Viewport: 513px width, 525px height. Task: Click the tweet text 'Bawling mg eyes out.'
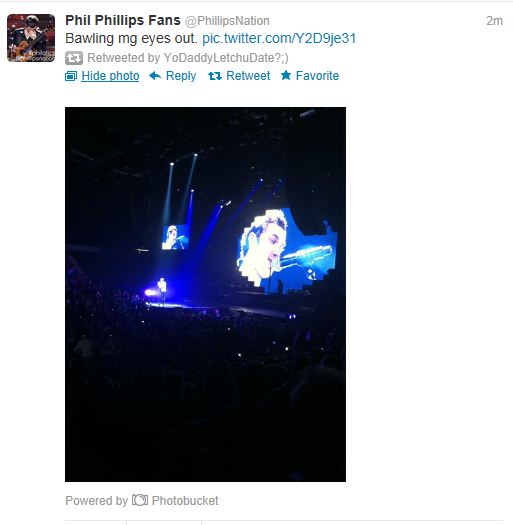(x=131, y=39)
